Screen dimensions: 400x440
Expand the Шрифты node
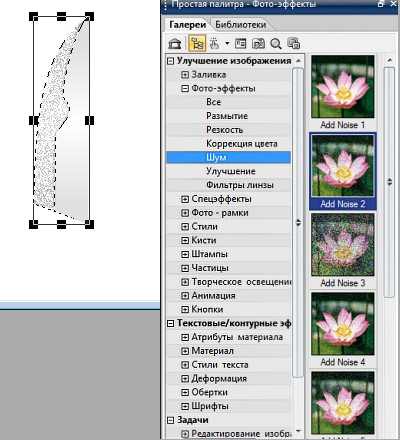point(185,406)
